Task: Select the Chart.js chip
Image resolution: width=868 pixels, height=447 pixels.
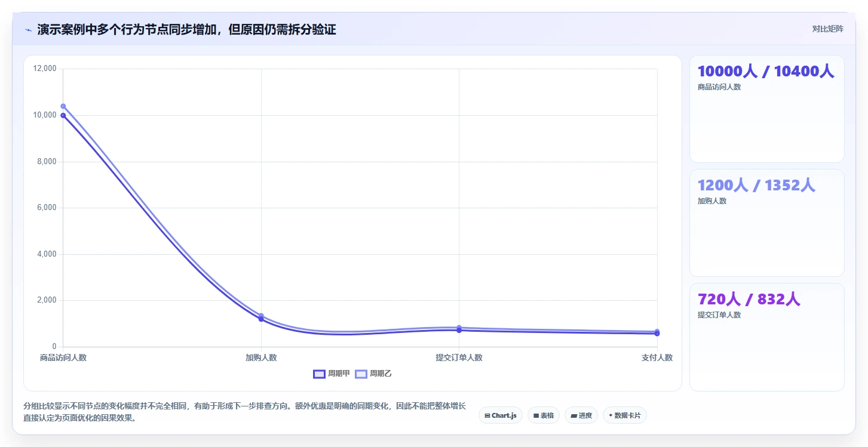Action: (501, 415)
